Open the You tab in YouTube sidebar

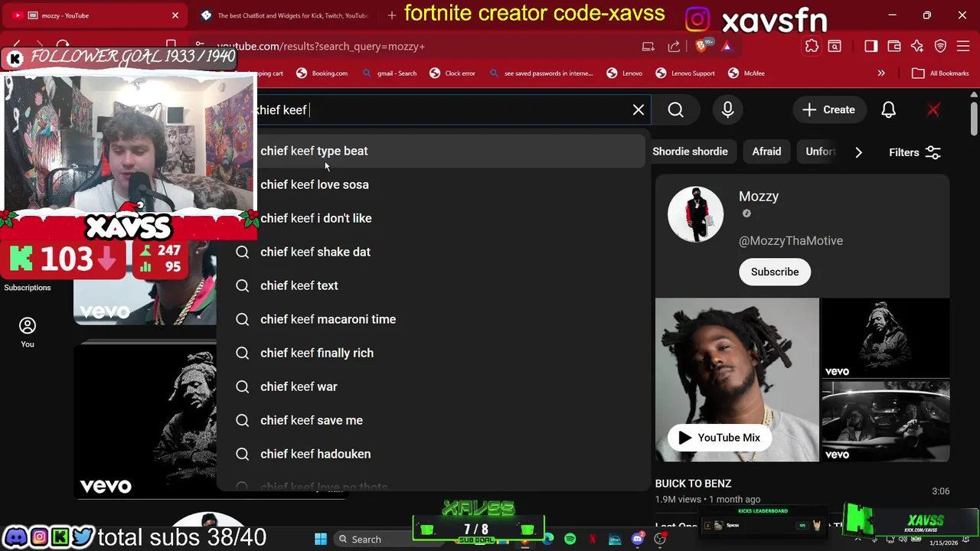coord(28,333)
